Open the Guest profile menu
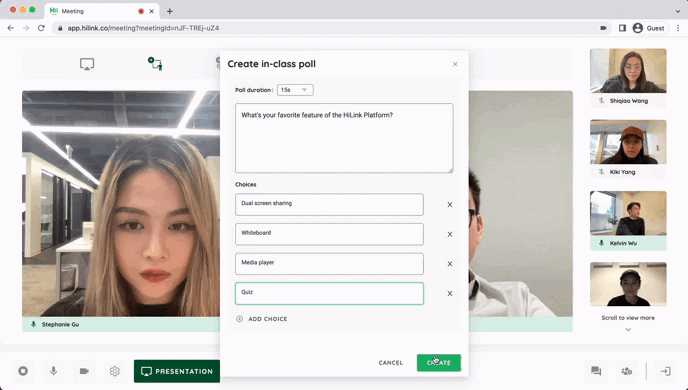The image size is (688, 390). (x=650, y=28)
